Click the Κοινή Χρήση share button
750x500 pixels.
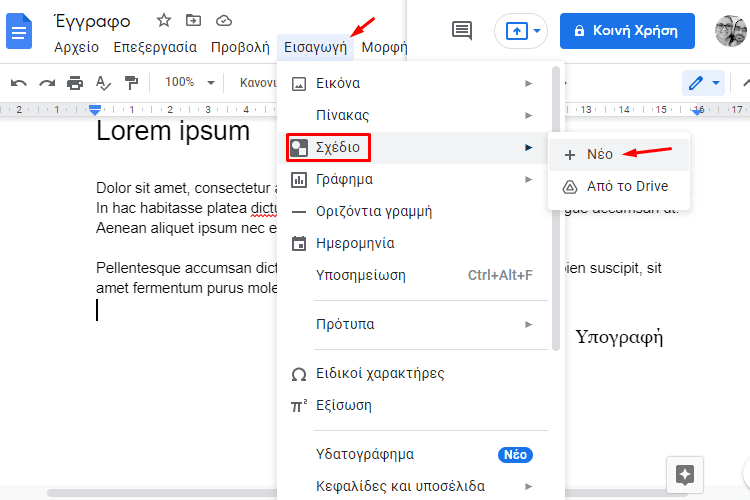point(627,31)
